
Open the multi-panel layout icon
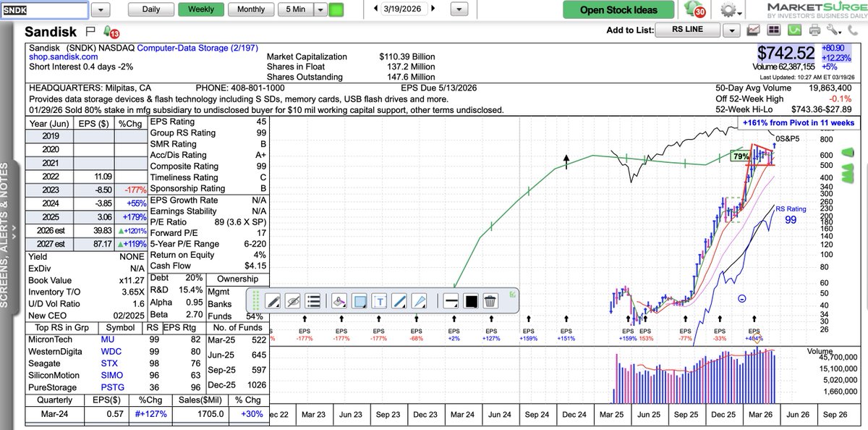point(774,30)
